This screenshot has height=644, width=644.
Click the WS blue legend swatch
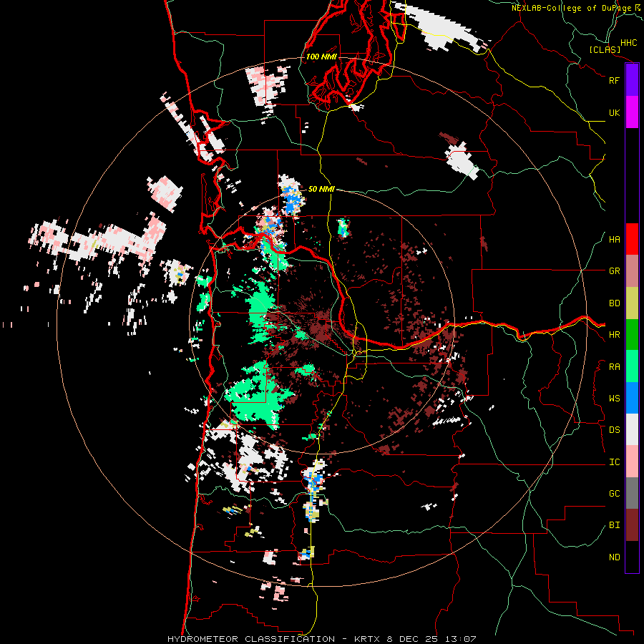point(632,398)
